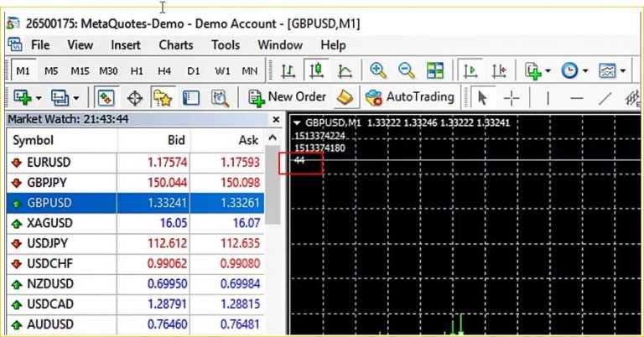Click the indicators list icon
Image resolution: width=644 pixels, height=337 pixels.
point(532,70)
